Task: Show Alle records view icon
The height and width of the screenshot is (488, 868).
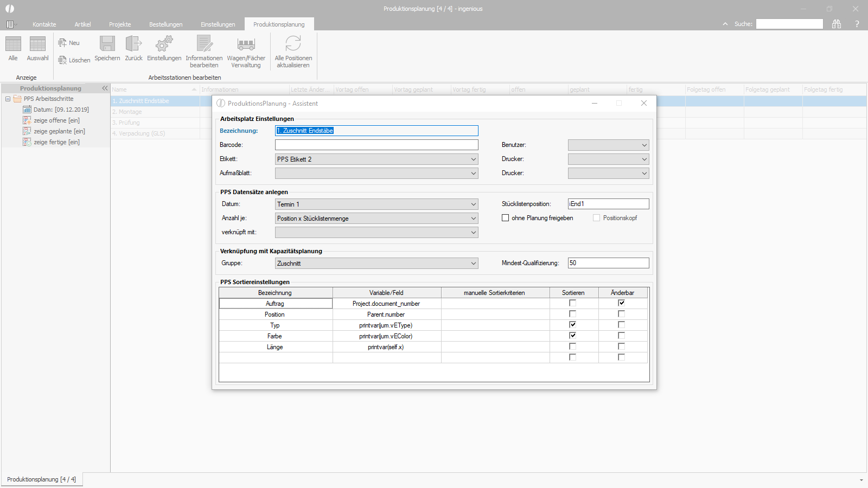Action: tap(13, 44)
